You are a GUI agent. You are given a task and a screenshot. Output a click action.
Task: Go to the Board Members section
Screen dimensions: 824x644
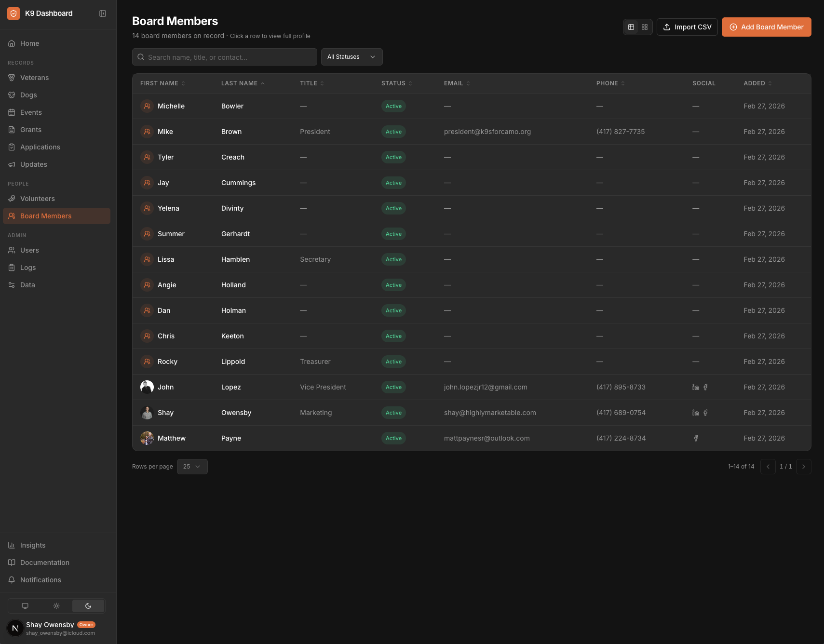tap(46, 216)
